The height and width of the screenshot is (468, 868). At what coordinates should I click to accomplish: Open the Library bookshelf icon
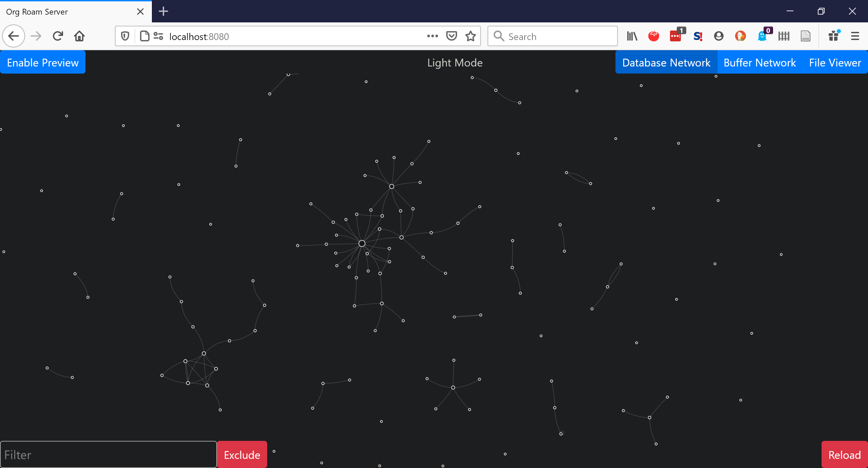[632, 36]
